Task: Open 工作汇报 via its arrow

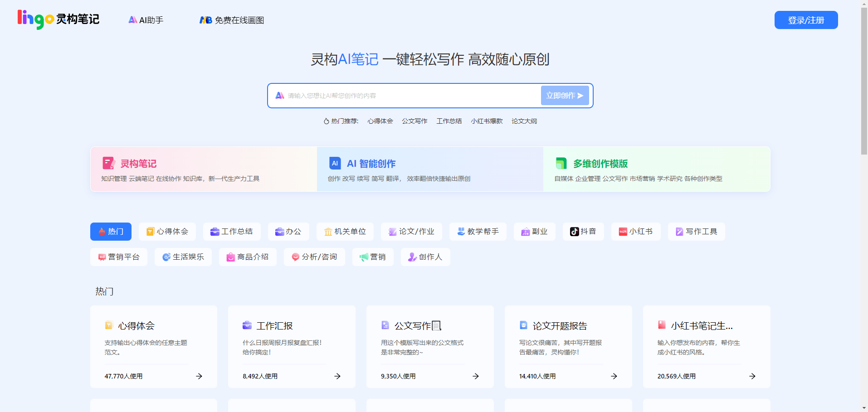Action: click(336, 376)
